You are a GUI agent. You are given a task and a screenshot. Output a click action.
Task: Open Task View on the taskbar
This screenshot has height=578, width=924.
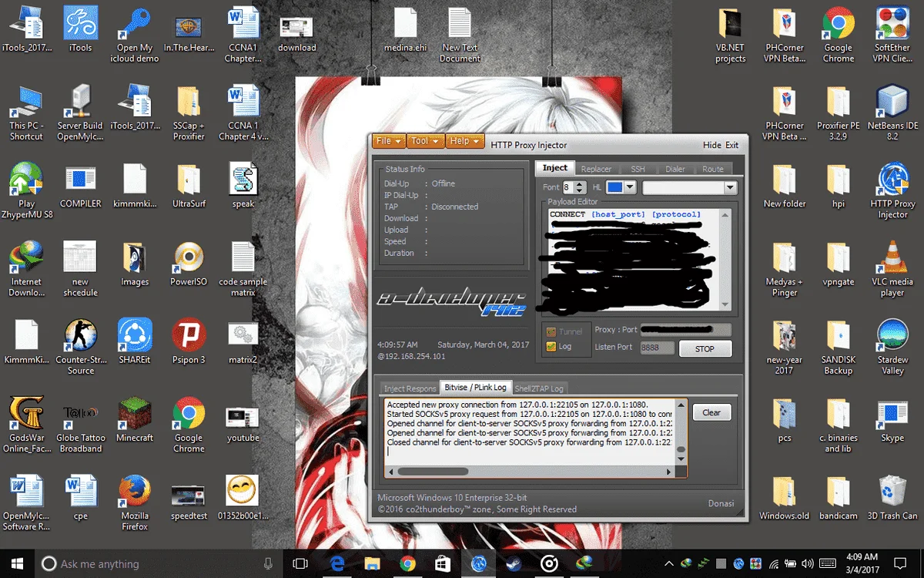[301, 563]
